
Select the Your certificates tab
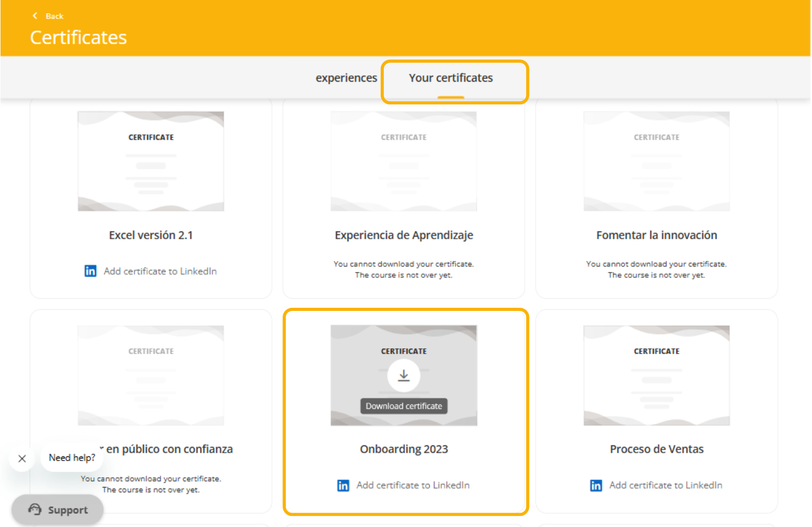(x=451, y=78)
